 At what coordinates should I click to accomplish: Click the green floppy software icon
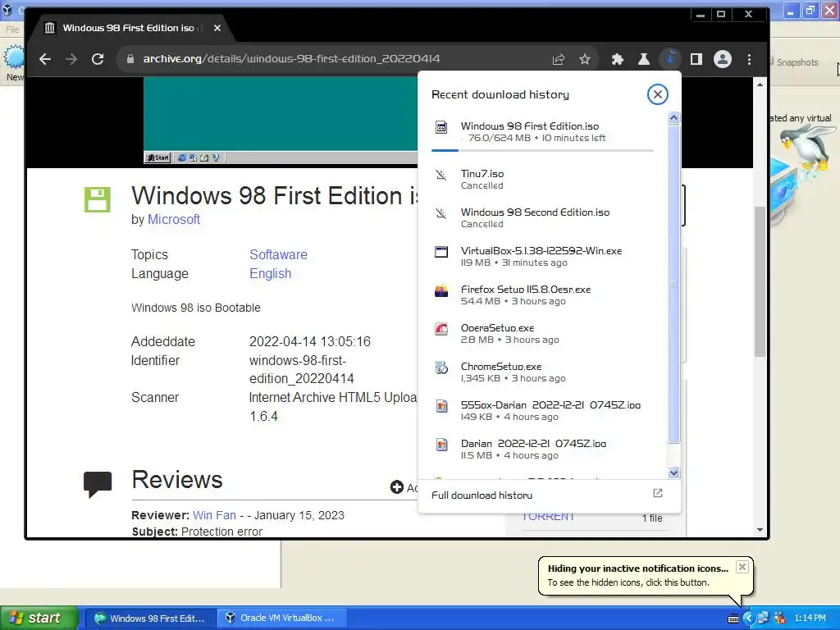point(98,200)
